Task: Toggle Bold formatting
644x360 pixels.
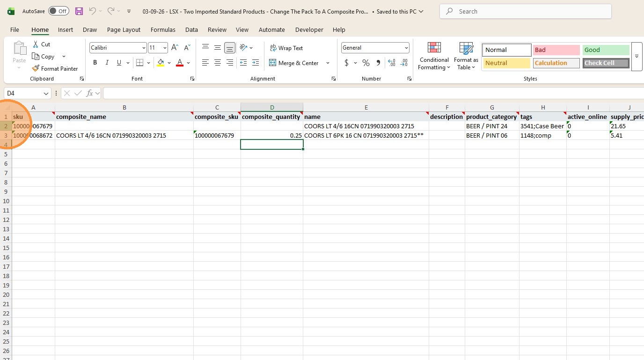Action: tap(95, 63)
